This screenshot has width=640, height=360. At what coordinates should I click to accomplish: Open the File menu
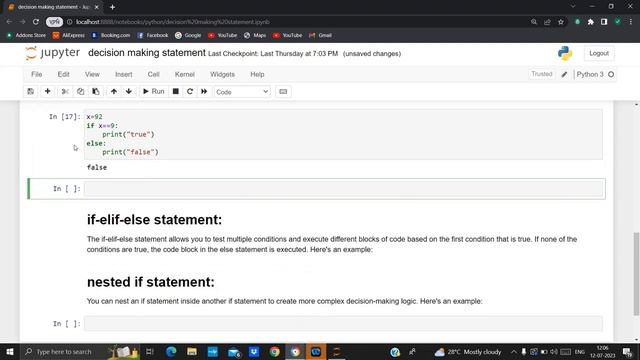(x=36, y=74)
